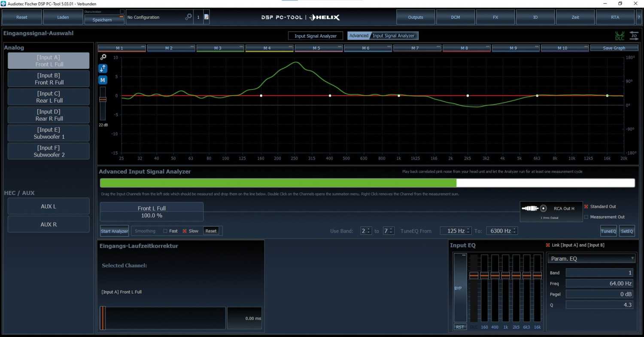Open the Outputs menu

click(x=415, y=17)
